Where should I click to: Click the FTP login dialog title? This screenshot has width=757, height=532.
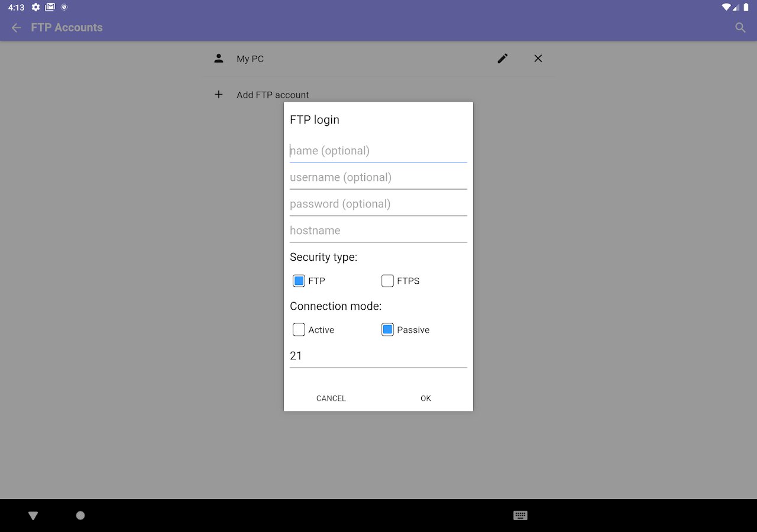tap(315, 120)
